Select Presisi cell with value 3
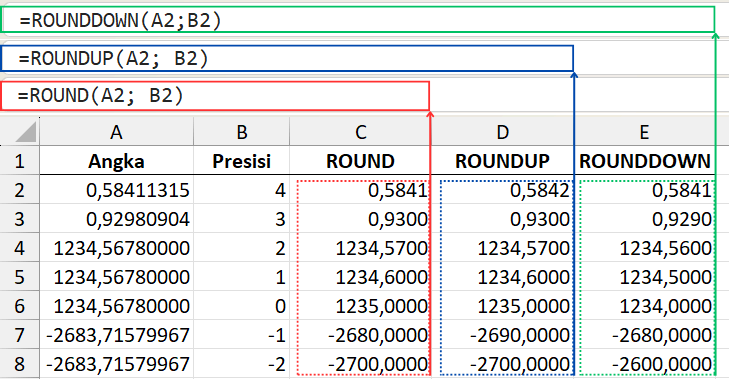Image resolution: width=729 pixels, height=386 pixels. 241,219
